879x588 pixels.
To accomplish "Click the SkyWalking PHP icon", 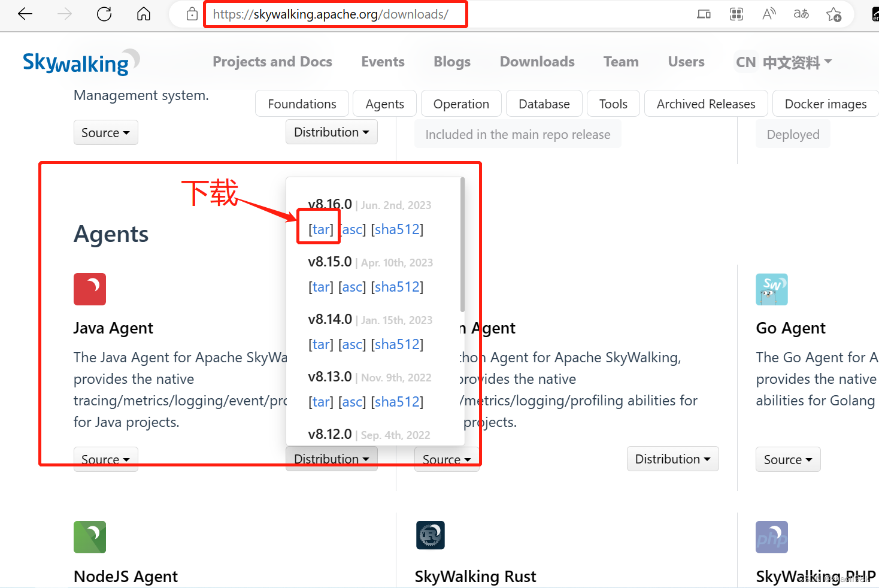I will point(772,537).
